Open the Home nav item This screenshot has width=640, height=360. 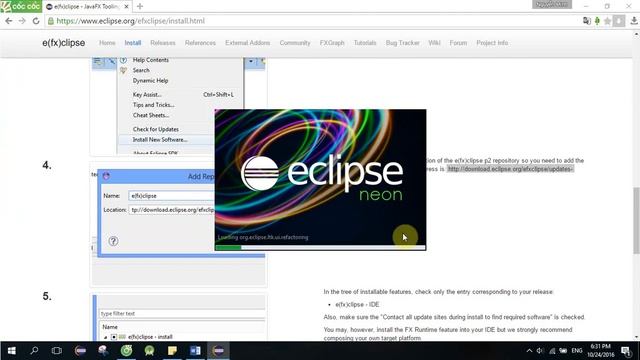click(107, 43)
